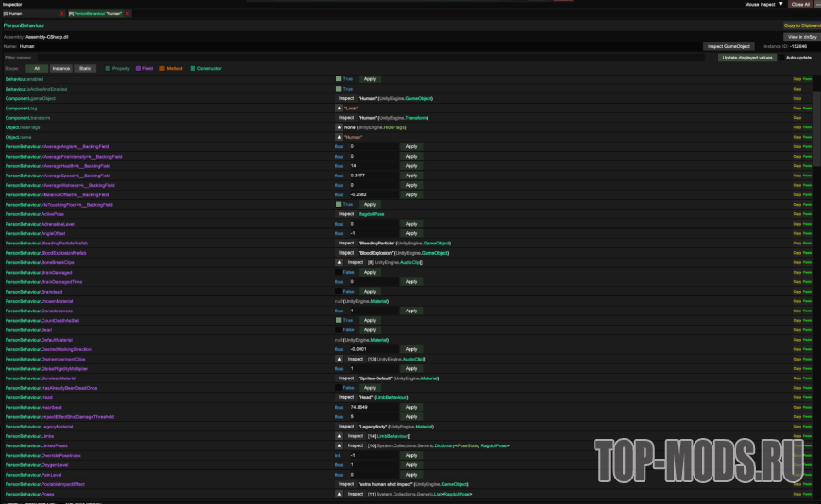Uncheck the Behaviour.enabled True checkbox
821x504 pixels.
[338, 79]
